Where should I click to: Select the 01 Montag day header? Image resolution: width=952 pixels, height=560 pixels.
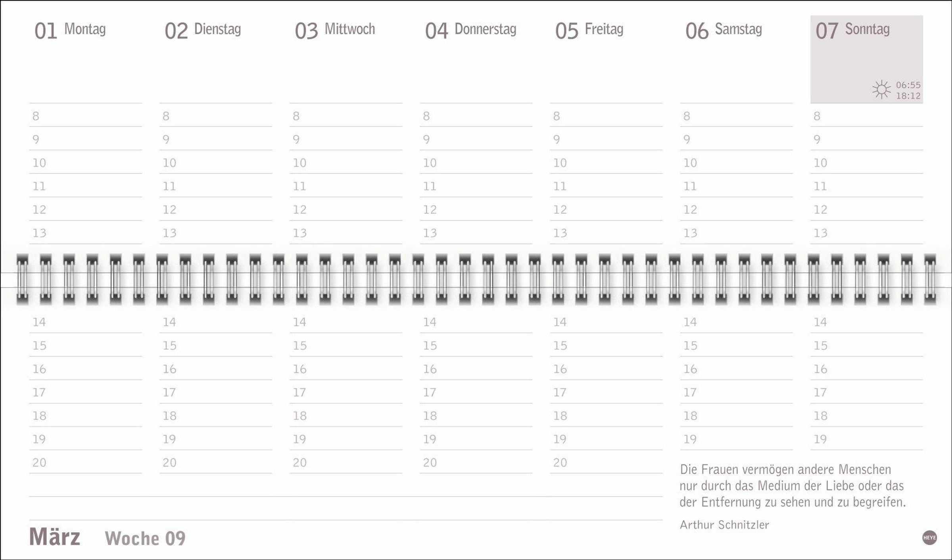pos(70,30)
